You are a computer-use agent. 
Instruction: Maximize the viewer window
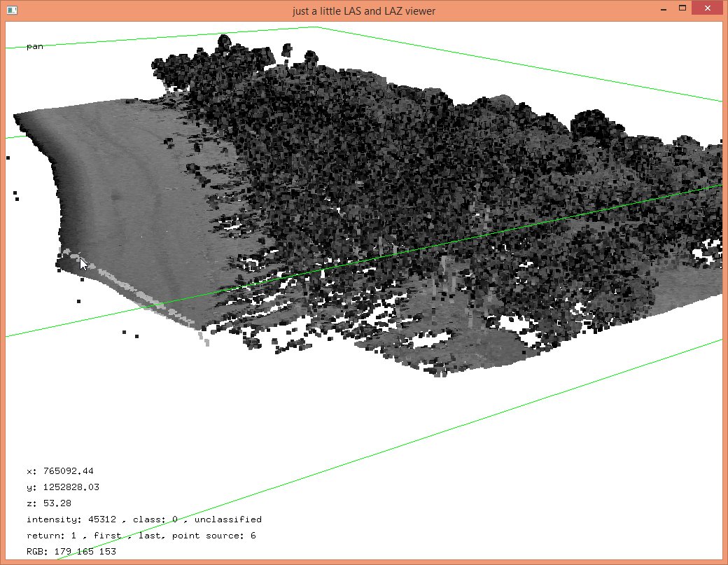tap(682, 8)
